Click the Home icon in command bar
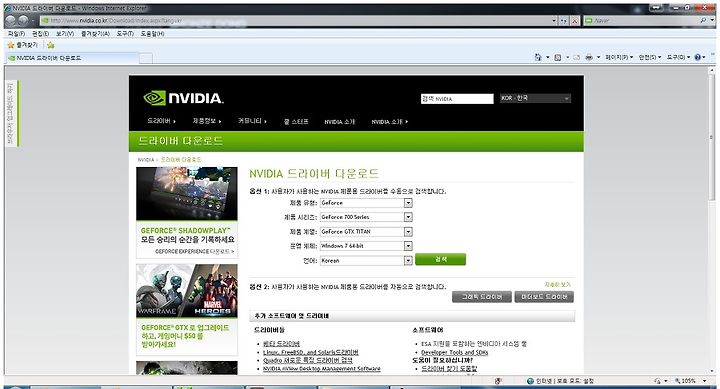 click(538, 57)
